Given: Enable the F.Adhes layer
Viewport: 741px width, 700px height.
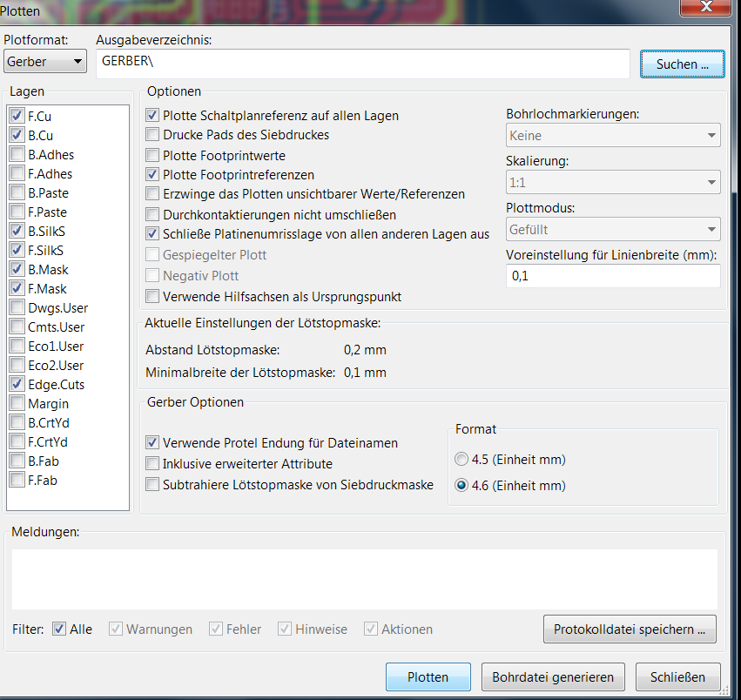Looking at the screenshot, I should click(x=17, y=173).
